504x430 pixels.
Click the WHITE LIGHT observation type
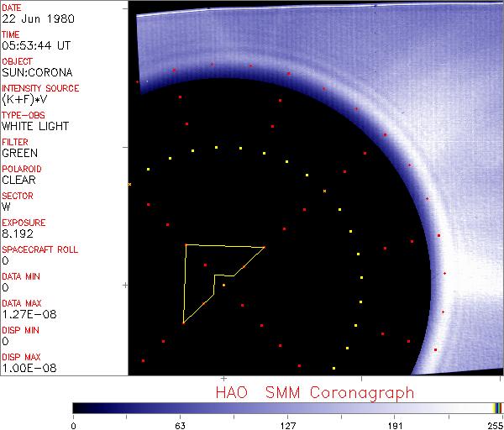click(x=35, y=127)
